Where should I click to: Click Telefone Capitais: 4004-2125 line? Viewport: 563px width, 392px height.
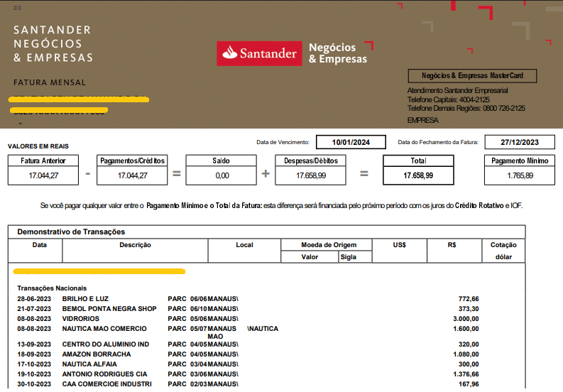[x=448, y=99]
